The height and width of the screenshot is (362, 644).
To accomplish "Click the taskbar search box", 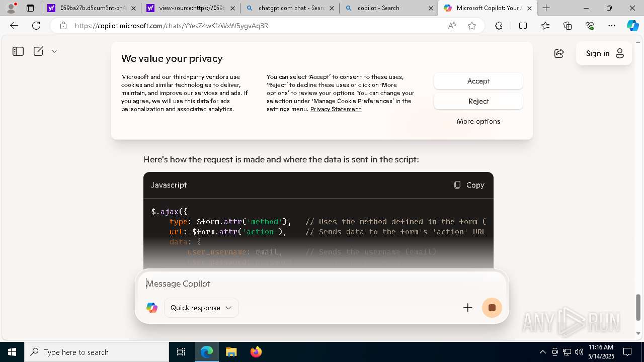I will coord(97,352).
